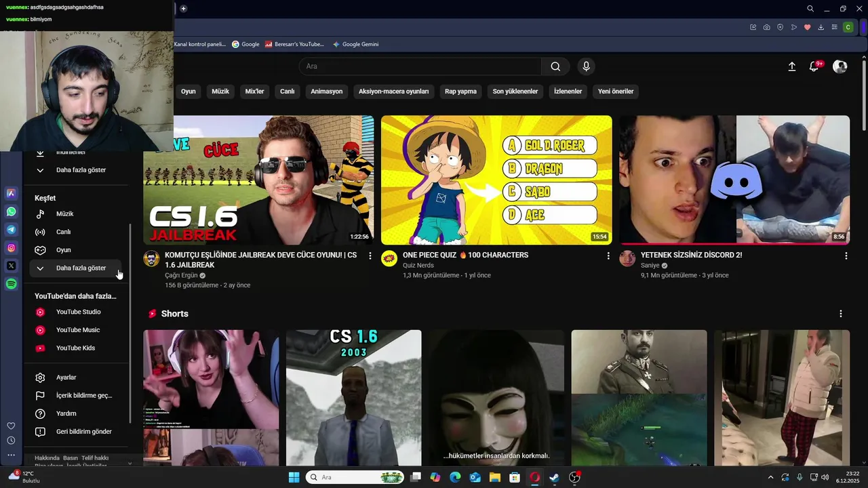The width and height of the screenshot is (868, 488).
Task: Open Oyun in Keşfet sidebar
Action: click(x=76, y=250)
